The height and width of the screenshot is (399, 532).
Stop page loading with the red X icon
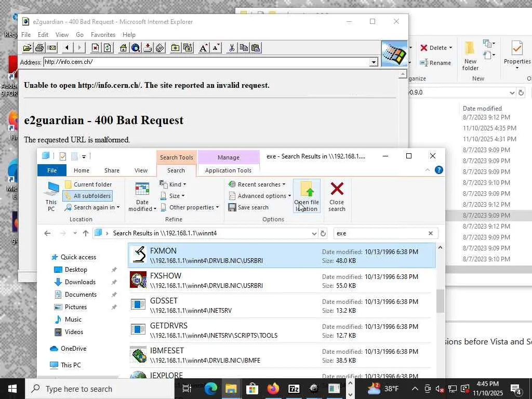[x=96, y=48]
